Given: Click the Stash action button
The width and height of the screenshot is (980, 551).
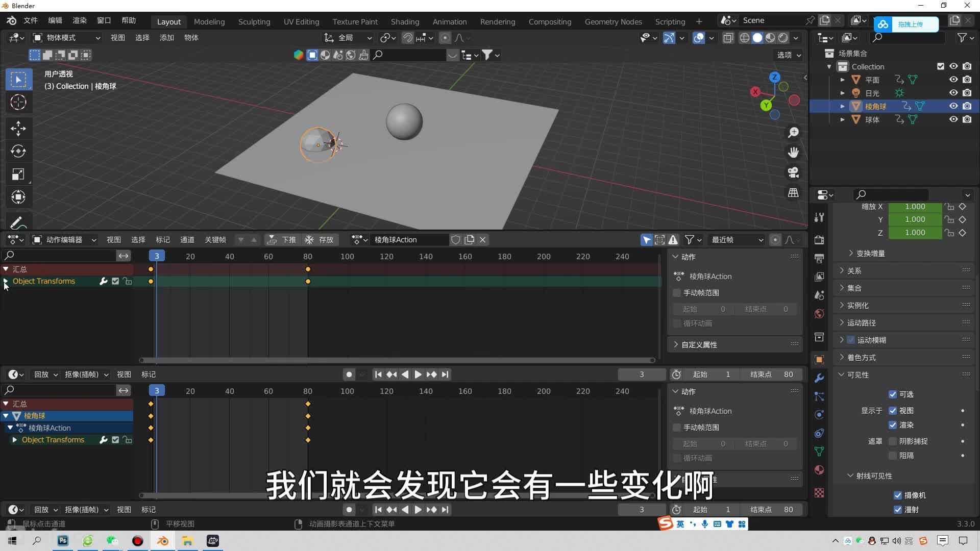Looking at the screenshot, I should [320, 240].
